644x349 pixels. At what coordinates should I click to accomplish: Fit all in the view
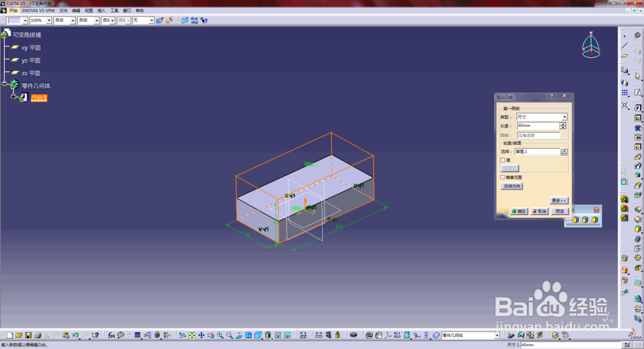point(192,335)
